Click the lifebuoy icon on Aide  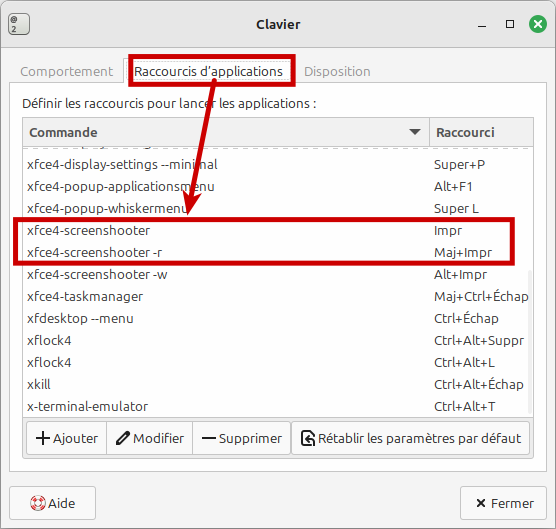tap(38, 503)
